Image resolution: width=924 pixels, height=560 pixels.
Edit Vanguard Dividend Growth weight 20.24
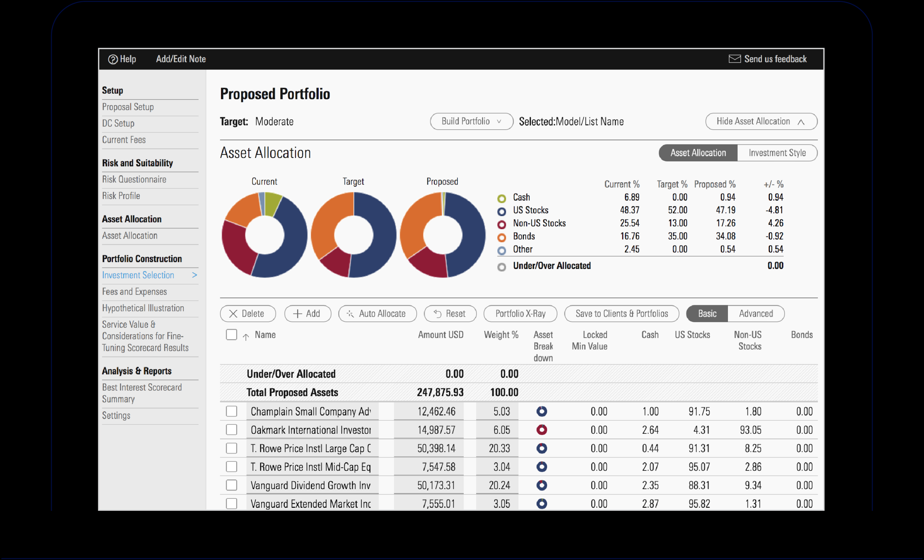497,485
